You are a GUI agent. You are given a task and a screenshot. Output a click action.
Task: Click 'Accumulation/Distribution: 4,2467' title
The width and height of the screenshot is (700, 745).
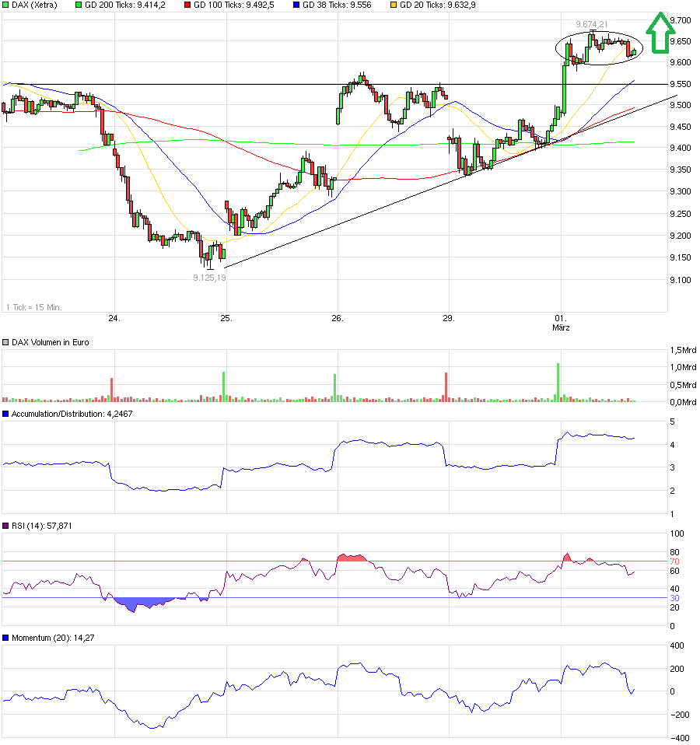pyautogui.click(x=72, y=414)
